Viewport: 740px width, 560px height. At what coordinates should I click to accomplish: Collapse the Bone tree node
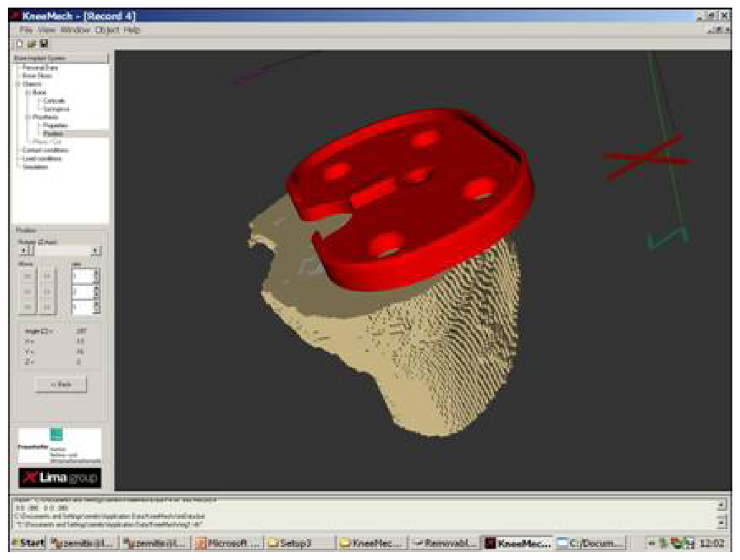click(x=28, y=92)
